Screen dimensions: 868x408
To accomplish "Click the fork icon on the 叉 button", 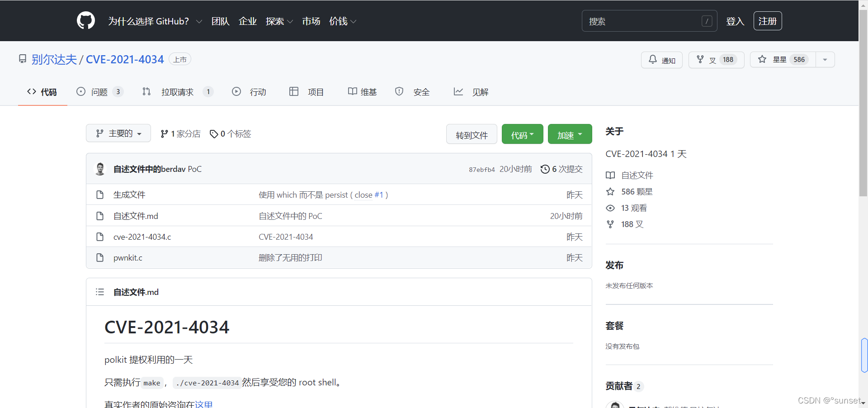I will tap(700, 59).
